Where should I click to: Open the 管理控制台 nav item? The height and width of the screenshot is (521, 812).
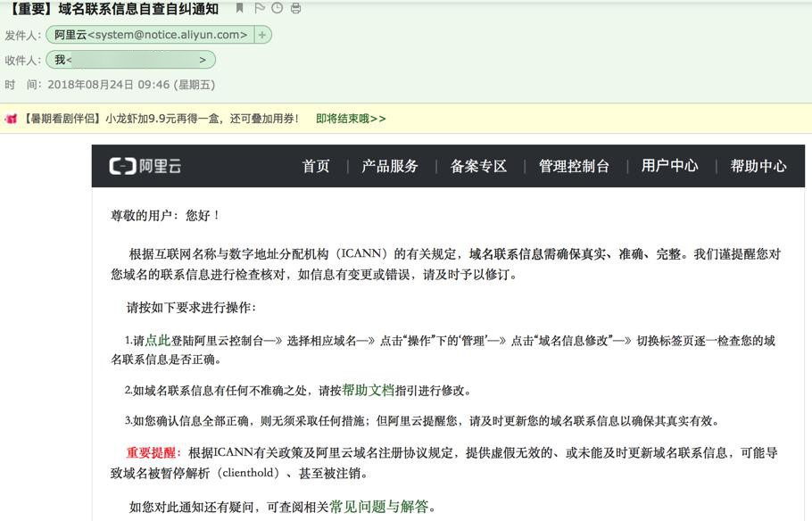pos(574,166)
